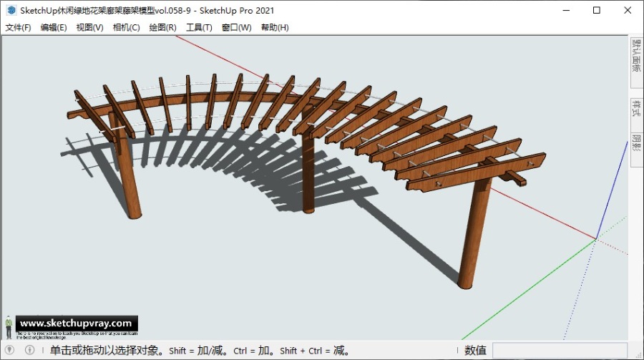Close the SketchUp Pro 2021 window
Viewport: 644px width, 360px height.
tap(628, 10)
